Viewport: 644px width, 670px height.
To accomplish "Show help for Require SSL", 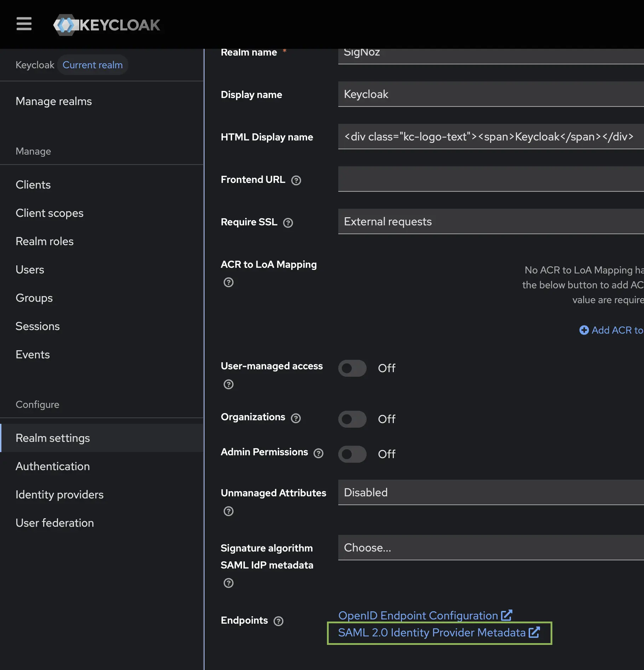I will pos(288,223).
